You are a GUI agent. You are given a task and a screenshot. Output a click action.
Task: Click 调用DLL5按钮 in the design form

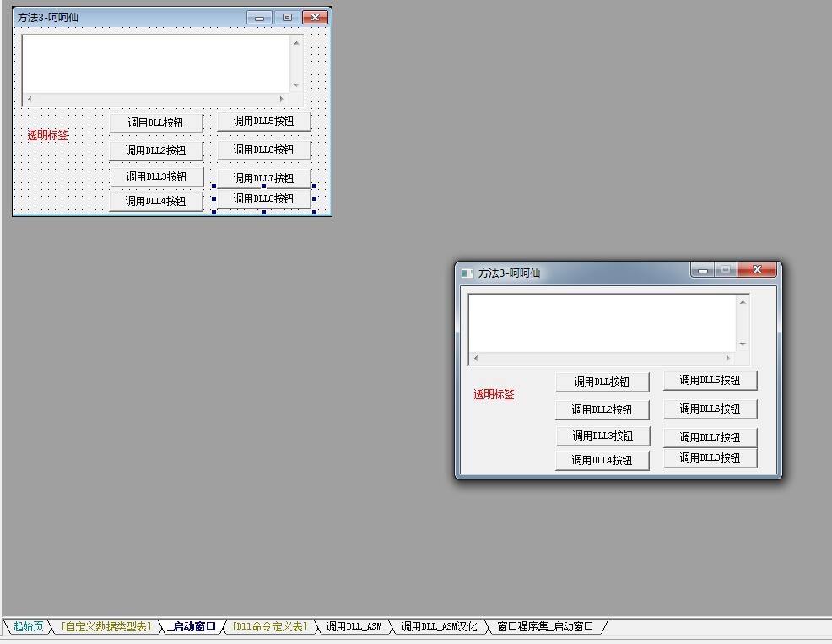(x=264, y=121)
